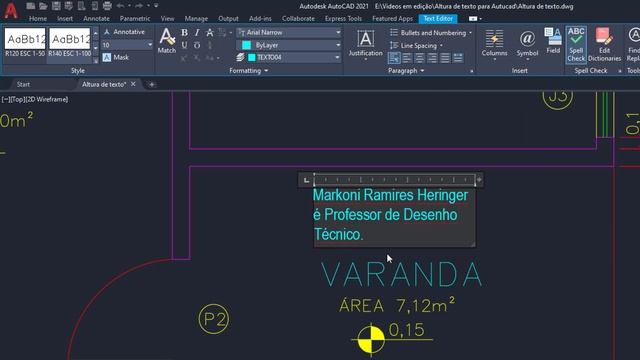Close the Altura de texto drawing tab
The height and width of the screenshot is (360, 640).
click(x=133, y=84)
